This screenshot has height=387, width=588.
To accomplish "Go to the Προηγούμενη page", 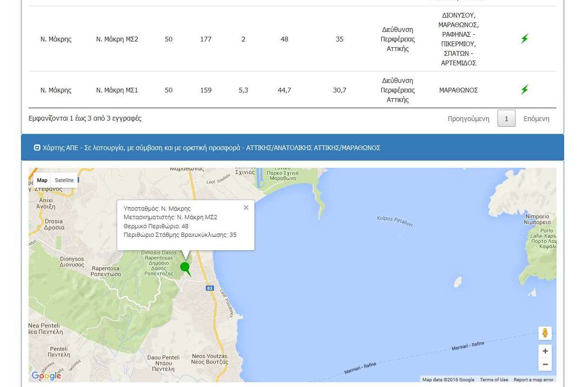I will (468, 119).
